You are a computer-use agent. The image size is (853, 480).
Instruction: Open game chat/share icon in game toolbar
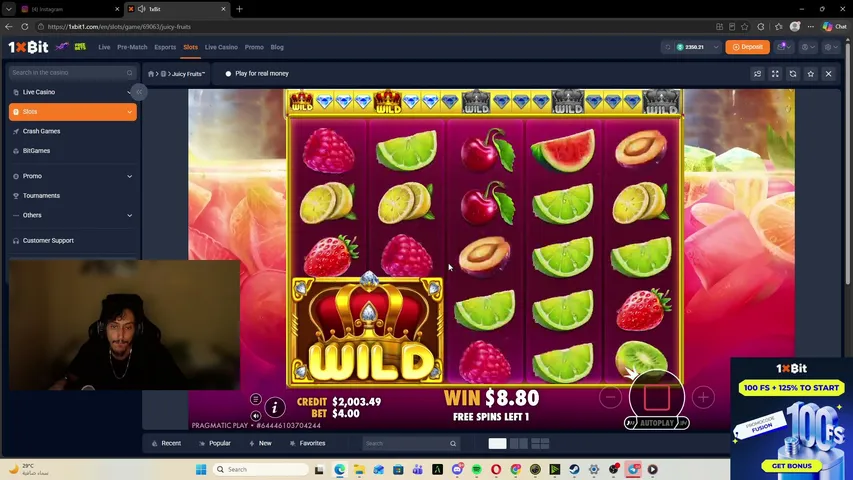(757, 73)
